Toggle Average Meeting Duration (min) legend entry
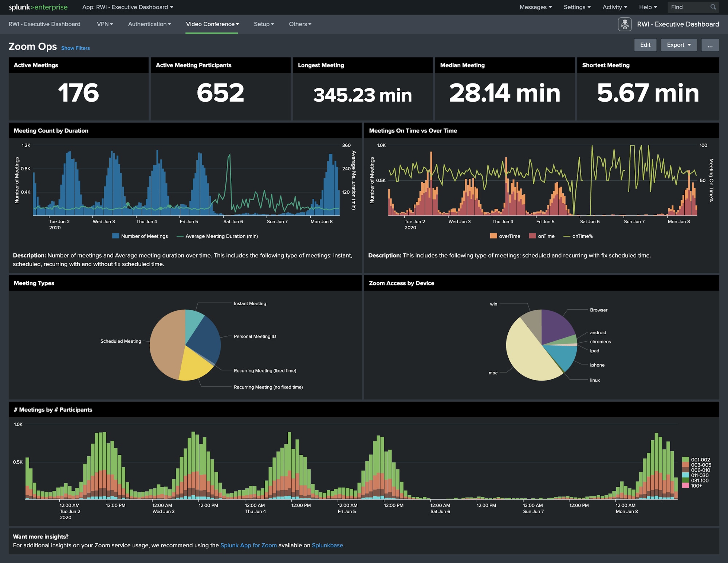This screenshot has height=563, width=728. tap(217, 236)
